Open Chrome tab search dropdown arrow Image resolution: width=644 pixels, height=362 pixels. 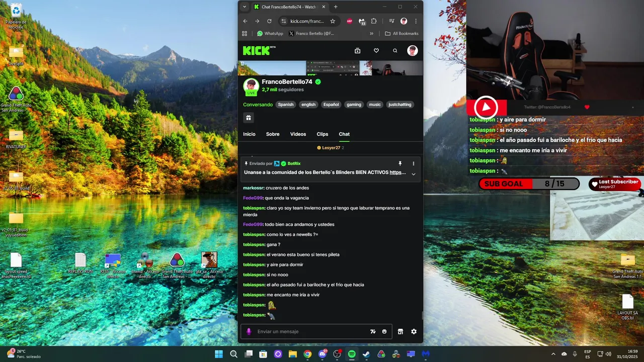pos(245,7)
